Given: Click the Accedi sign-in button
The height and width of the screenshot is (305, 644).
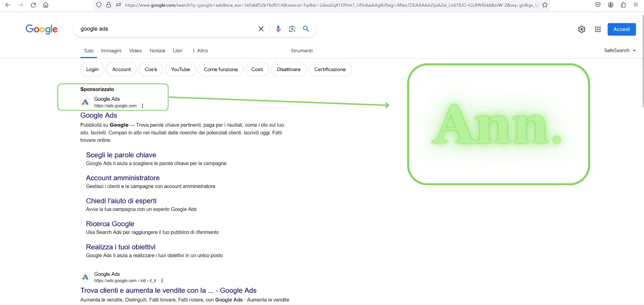Looking at the screenshot, I should coord(622,29).
